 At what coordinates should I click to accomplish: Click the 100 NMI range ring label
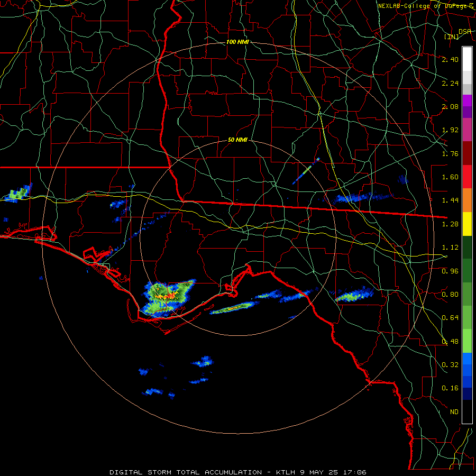point(237,42)
